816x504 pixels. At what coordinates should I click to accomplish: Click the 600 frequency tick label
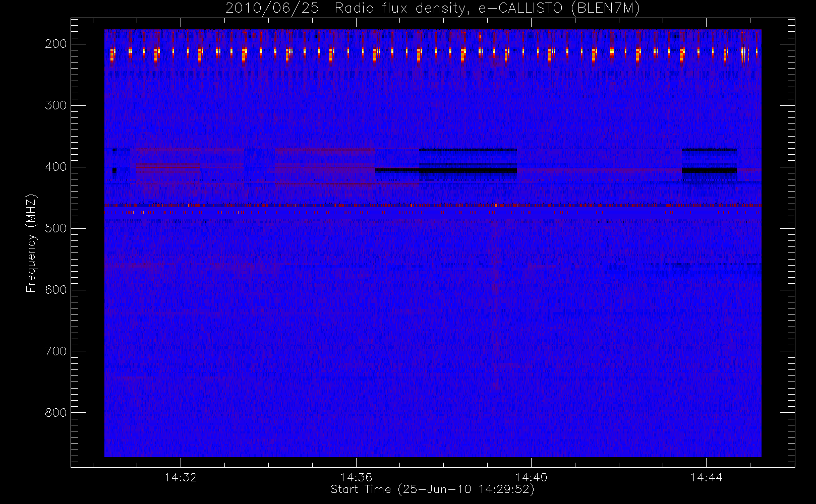click(55, 290)
